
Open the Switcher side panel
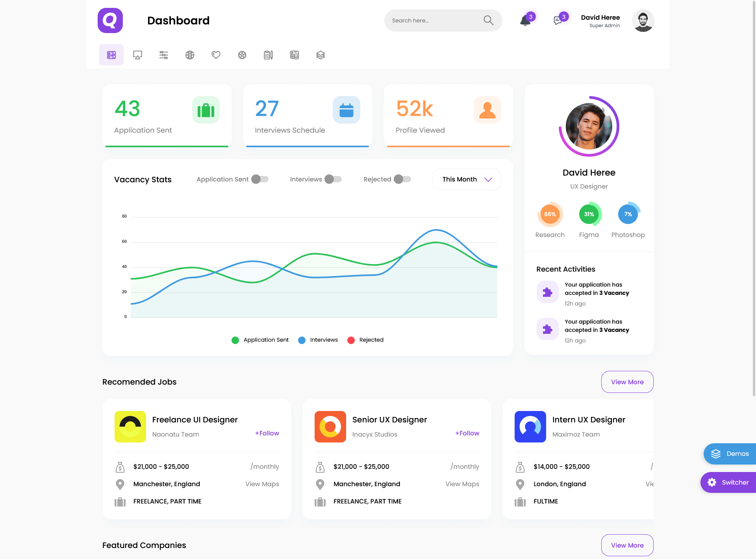click(x=728, y=482)
